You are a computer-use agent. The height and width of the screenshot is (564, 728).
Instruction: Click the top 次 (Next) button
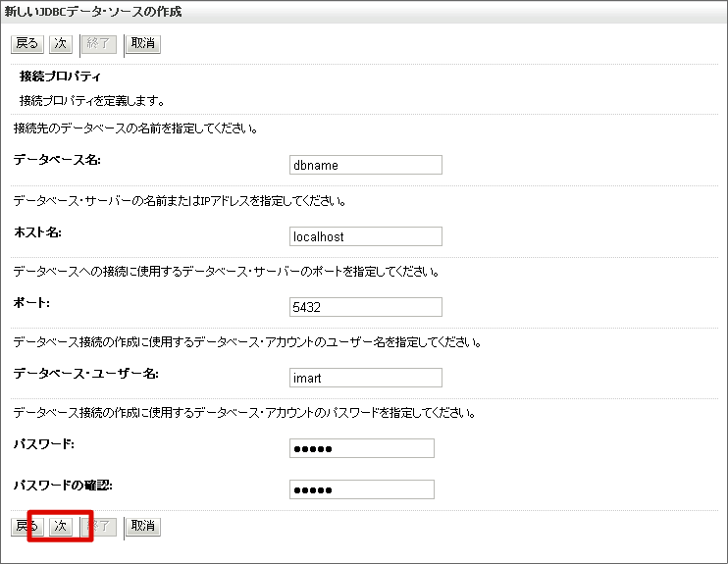(x=60, y=44)
